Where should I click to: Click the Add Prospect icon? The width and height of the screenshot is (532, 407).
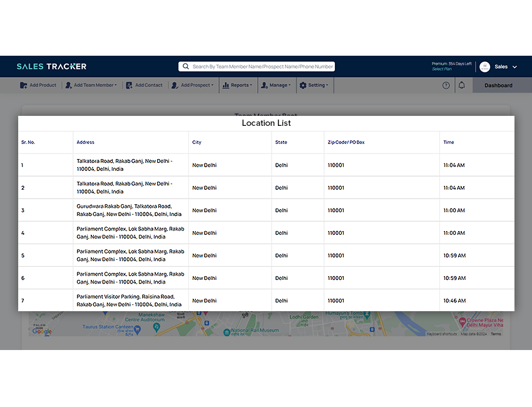pos(175,85)
